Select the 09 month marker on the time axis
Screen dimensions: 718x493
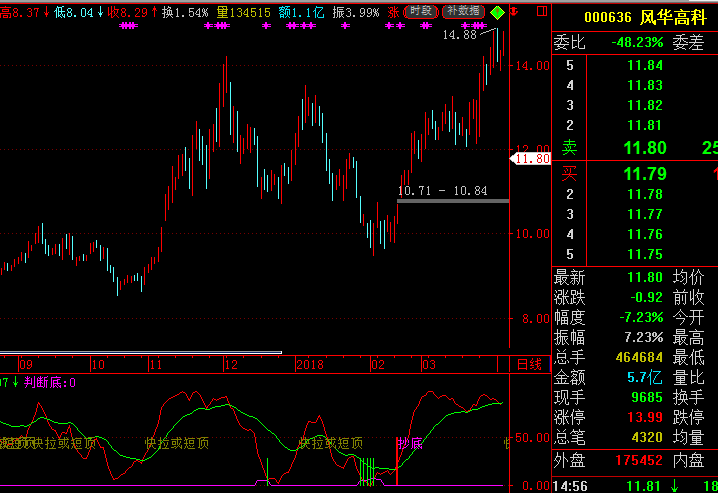pos(26,365)
